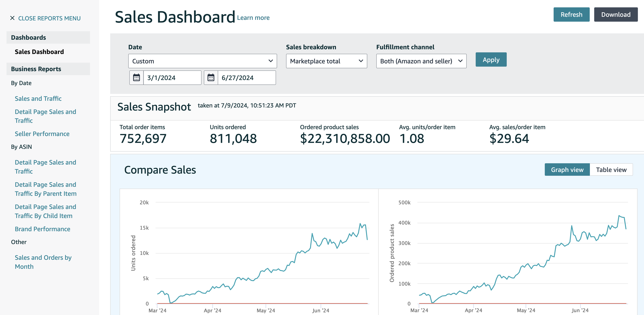Click the end date field showing 6/27/2024
The width and height of the screenshot is (644, 315).
[x=246, y=77]
